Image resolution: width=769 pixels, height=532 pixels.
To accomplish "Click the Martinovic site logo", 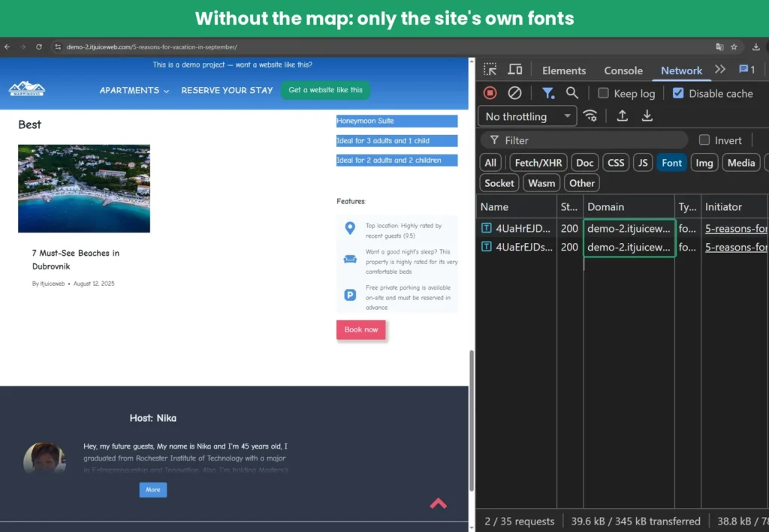I will pos(27,89).
